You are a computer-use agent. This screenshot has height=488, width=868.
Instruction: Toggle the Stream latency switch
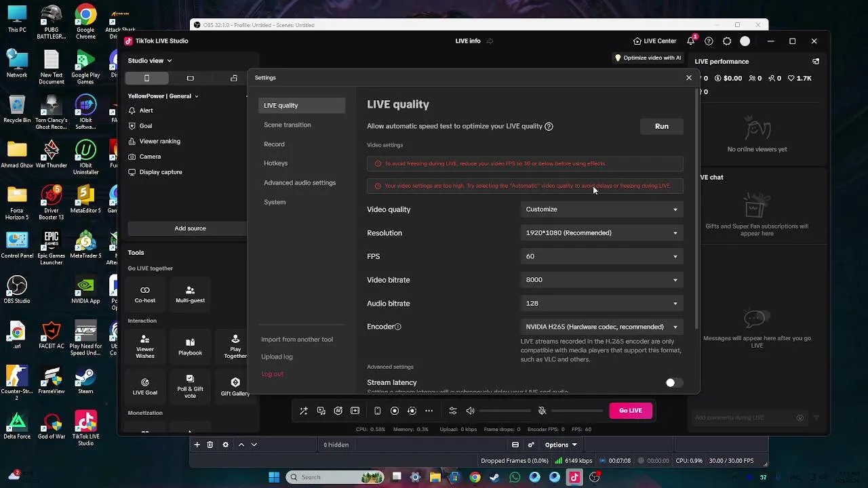[673, 383]
